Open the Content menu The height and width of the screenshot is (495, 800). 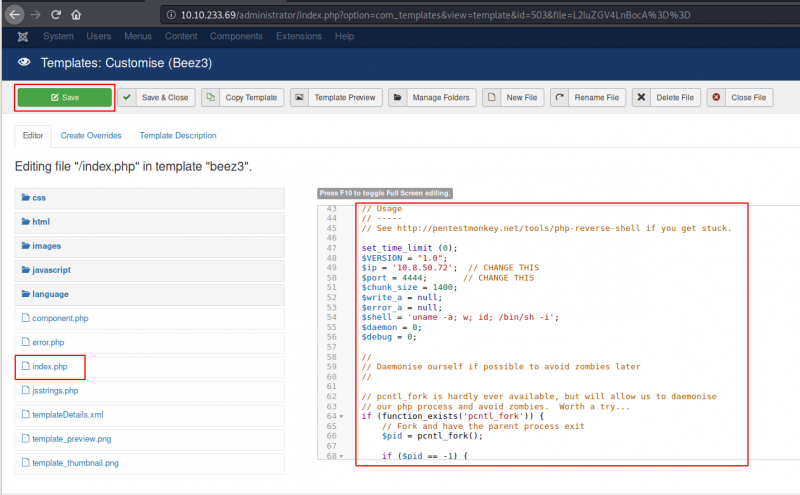point(181,36)
